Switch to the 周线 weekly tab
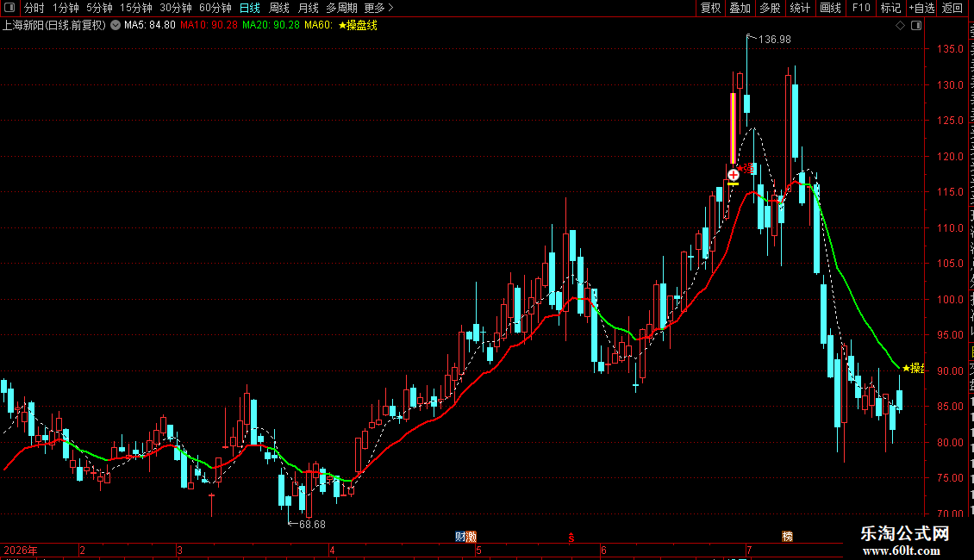 click(279, 8)
